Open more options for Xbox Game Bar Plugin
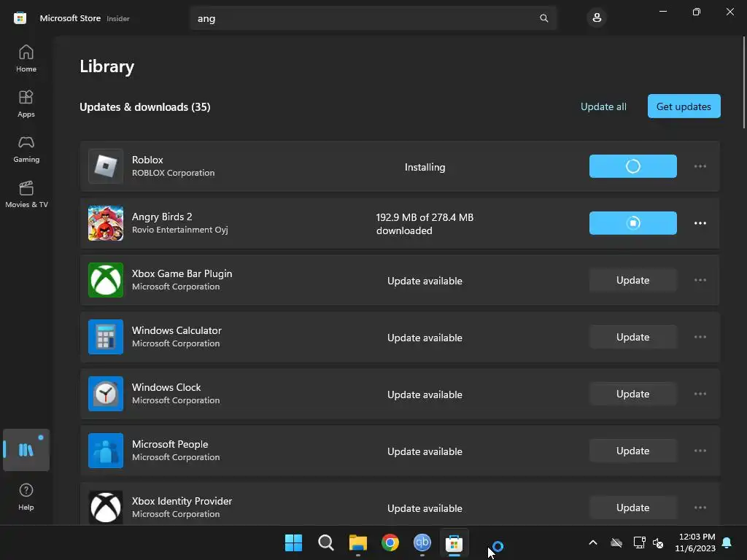Screen dimensions: 747x560 [x=700, y=280]
